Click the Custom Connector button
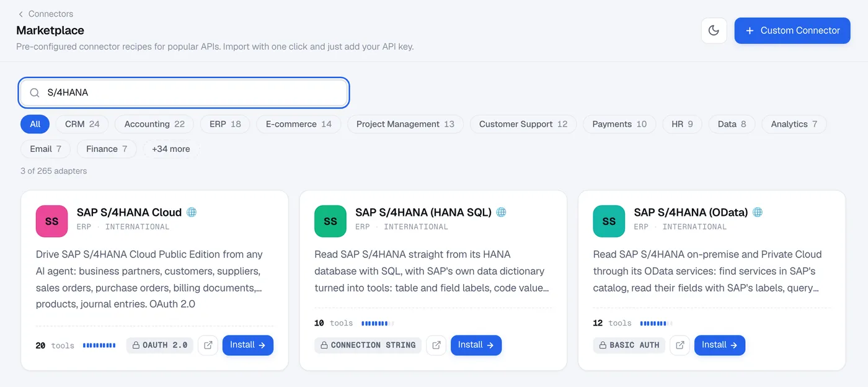868x387 pixels. pyautogui.click(x=792, y=30)
